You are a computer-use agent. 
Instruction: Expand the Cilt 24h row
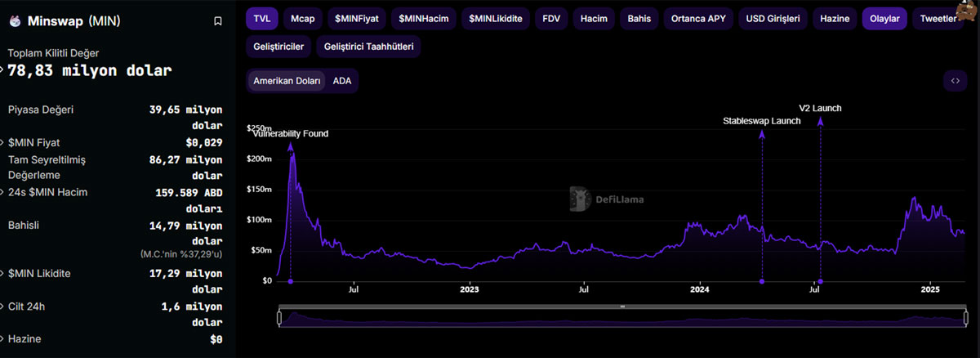[x=3, y=306]
